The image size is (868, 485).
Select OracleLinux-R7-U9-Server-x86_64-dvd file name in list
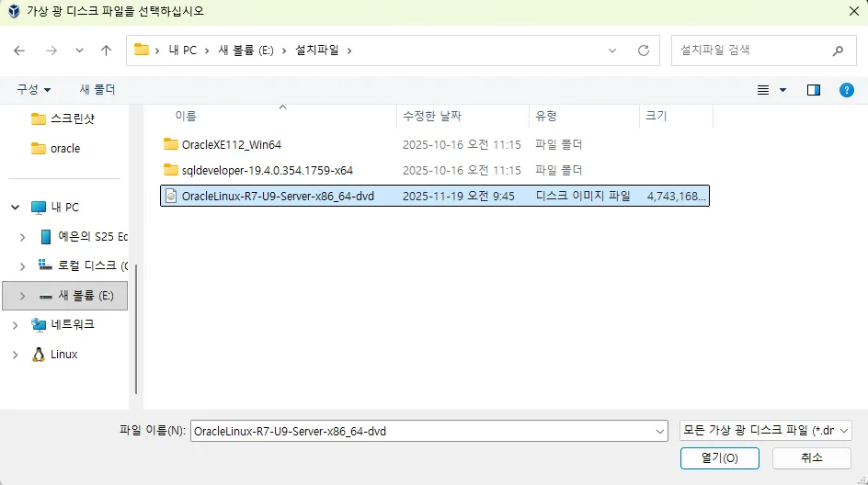278,197
